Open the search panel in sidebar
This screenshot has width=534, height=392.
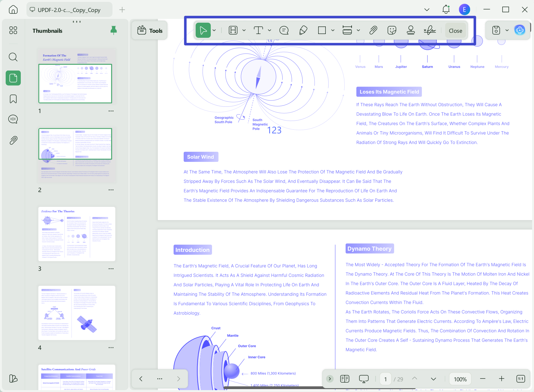point(13,57)
